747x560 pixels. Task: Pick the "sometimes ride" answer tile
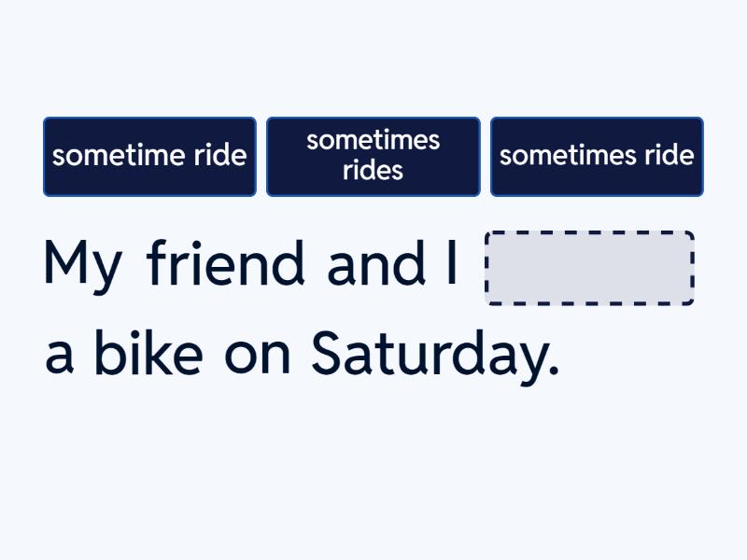click(x=597, y=157)
